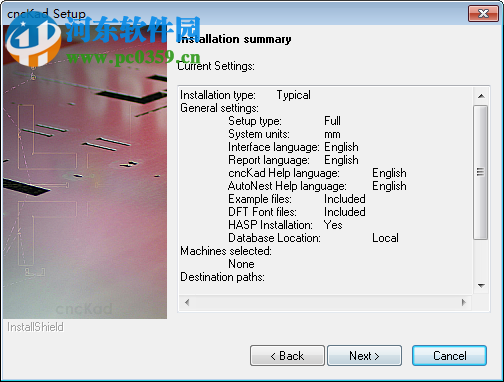Click 'AutoNest Help language:' label

pos(287,186)
